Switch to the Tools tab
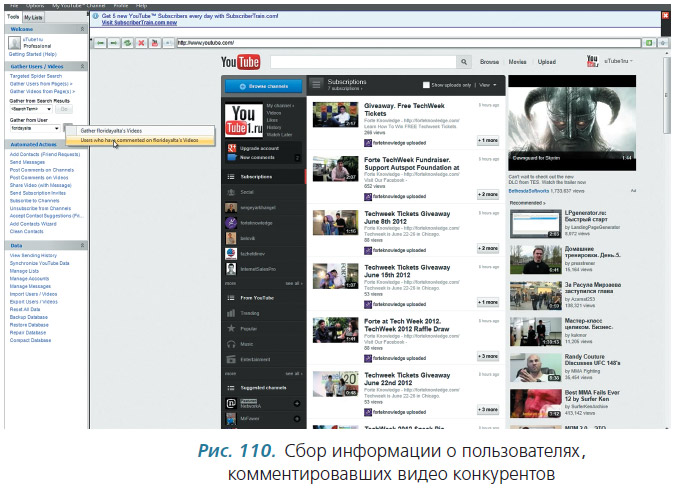 point(13,17)
